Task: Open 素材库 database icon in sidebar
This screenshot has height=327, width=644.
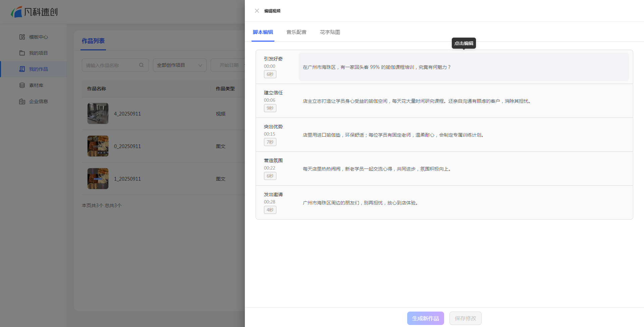Action: 22,85
